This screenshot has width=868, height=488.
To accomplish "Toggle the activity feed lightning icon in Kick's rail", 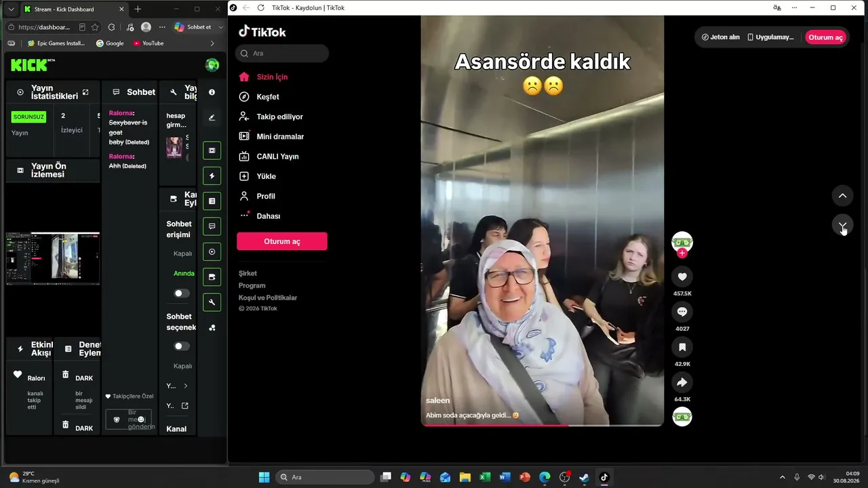I will tap(212, 176).
